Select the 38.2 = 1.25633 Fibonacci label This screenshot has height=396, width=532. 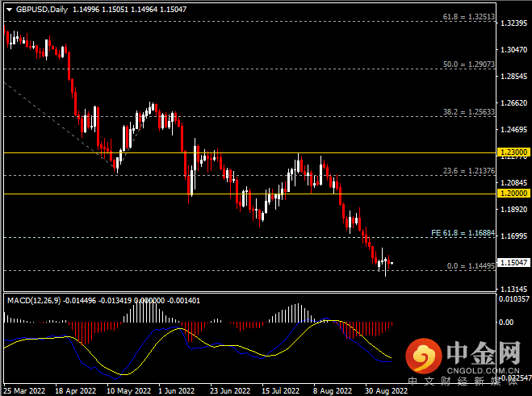[x=468, y=112]
